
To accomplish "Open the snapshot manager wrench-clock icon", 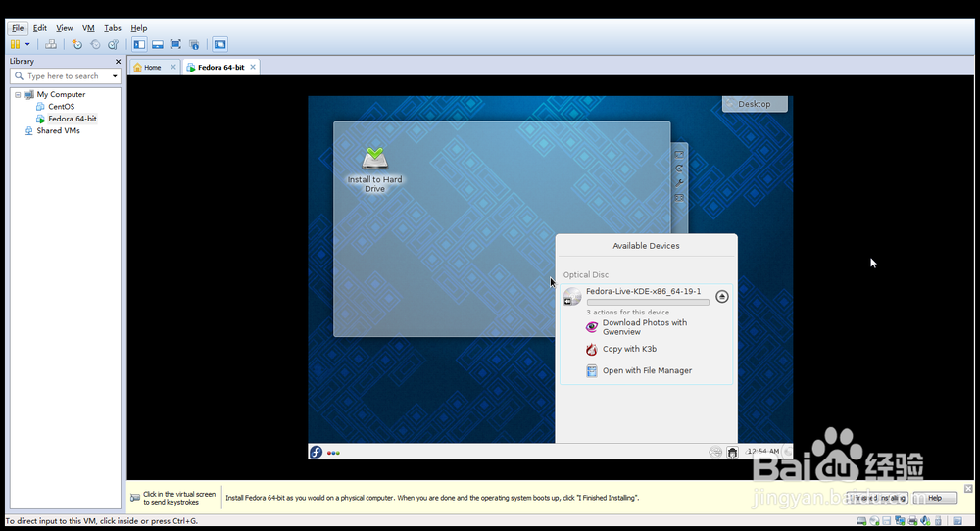I will tap(113, 44).
